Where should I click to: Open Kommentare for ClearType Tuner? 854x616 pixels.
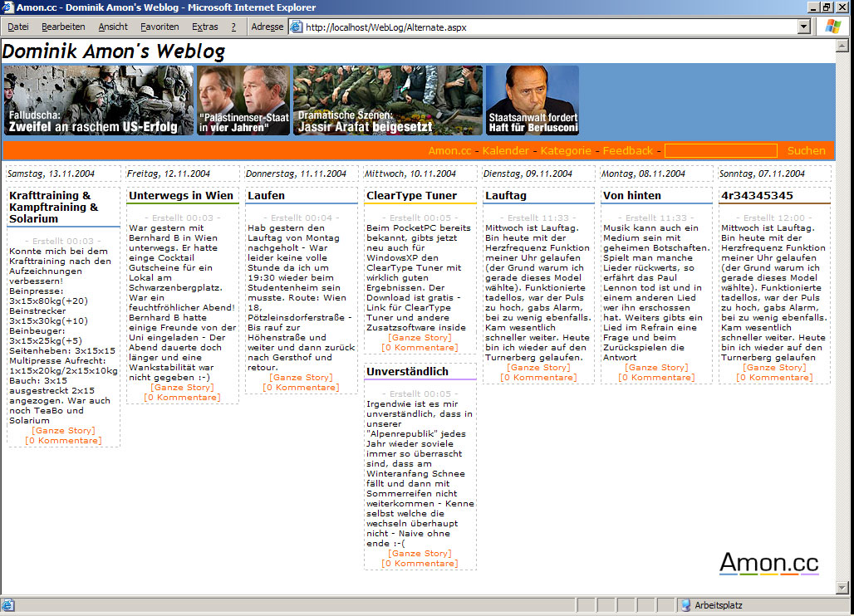point(420,347)
